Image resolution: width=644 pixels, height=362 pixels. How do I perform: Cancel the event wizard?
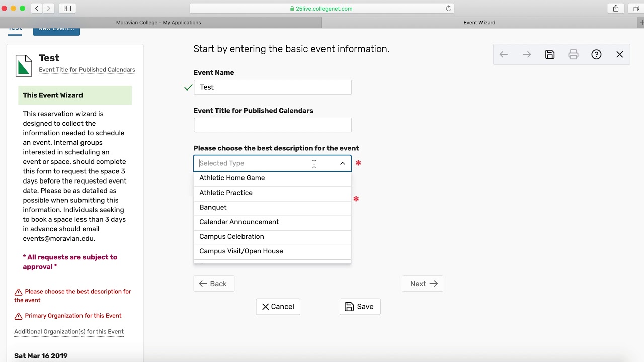coord(278,307)
